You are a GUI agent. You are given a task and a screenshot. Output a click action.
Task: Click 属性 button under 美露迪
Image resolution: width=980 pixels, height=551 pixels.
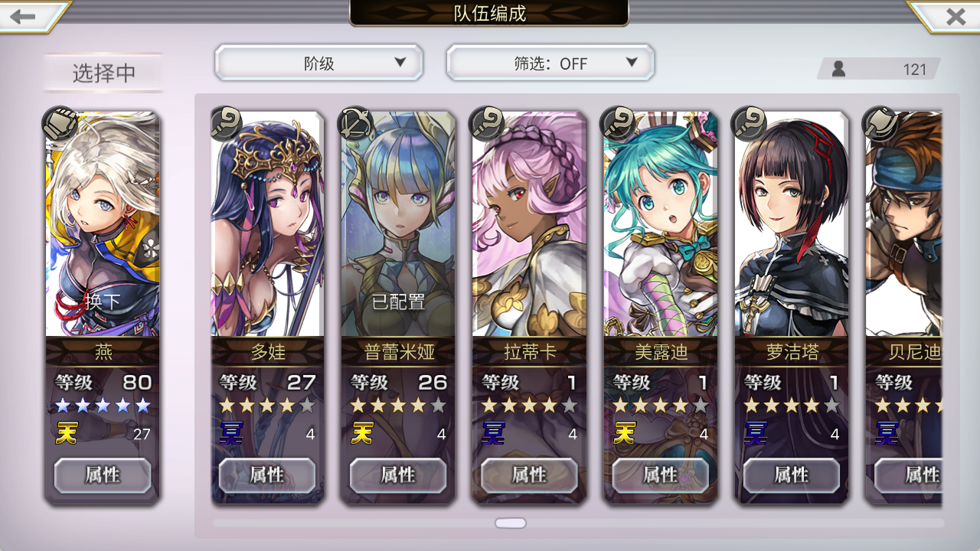pos(660,475)
